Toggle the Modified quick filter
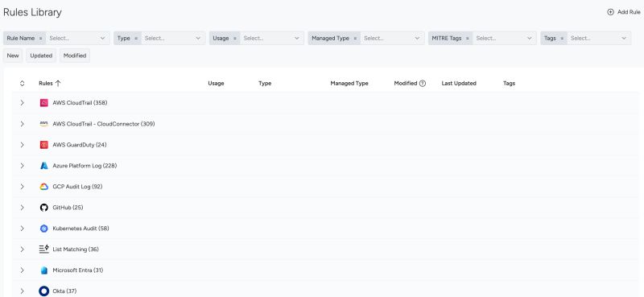The height and width of the screenshot is (297, 644). 75,56
